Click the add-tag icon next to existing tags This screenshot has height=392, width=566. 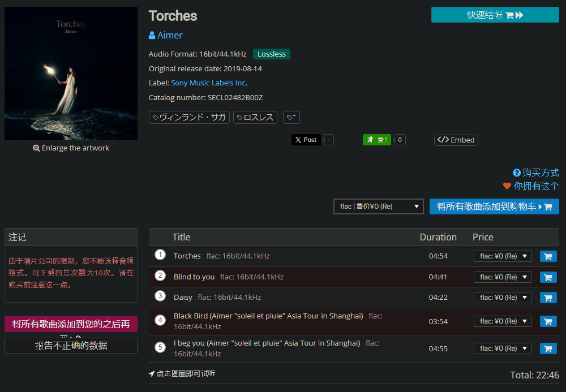(x=291, y=117)
